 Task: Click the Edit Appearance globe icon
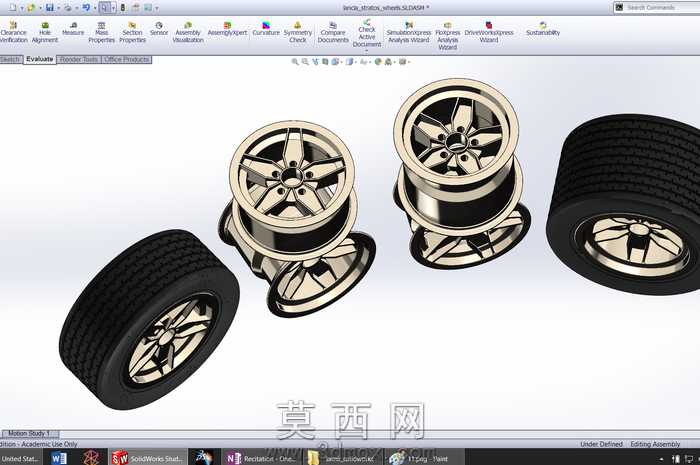pos(378,62)
